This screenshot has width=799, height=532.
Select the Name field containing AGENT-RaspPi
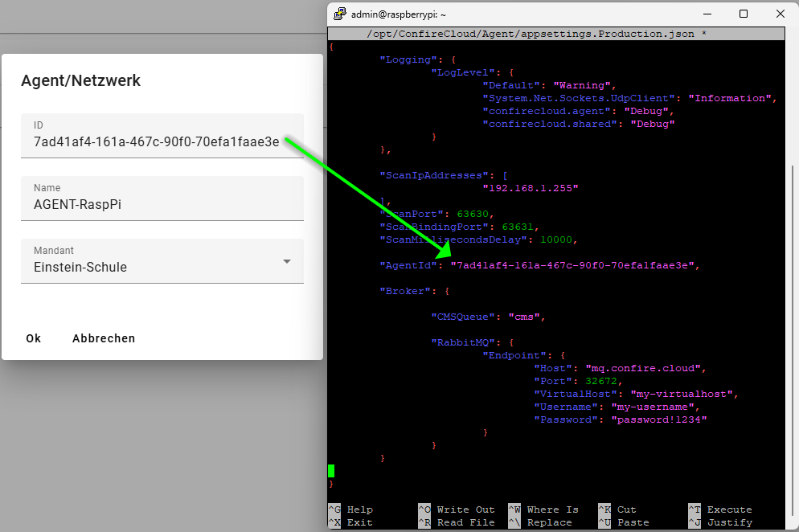[x=162, y=204]
